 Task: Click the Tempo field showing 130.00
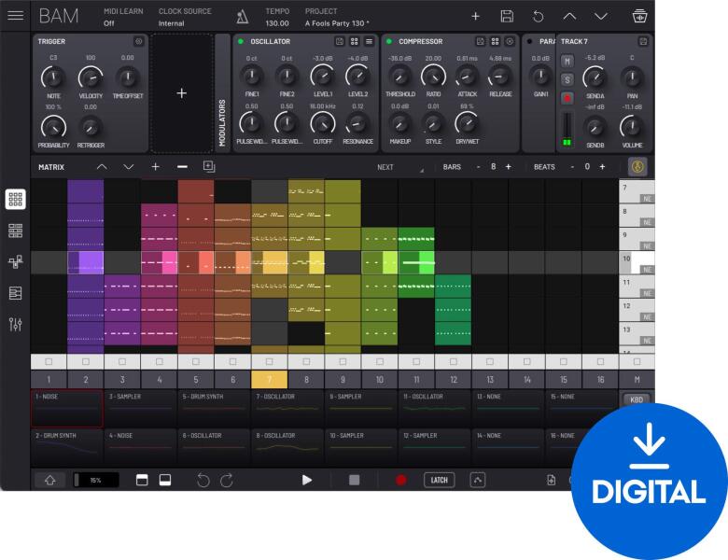277,22
